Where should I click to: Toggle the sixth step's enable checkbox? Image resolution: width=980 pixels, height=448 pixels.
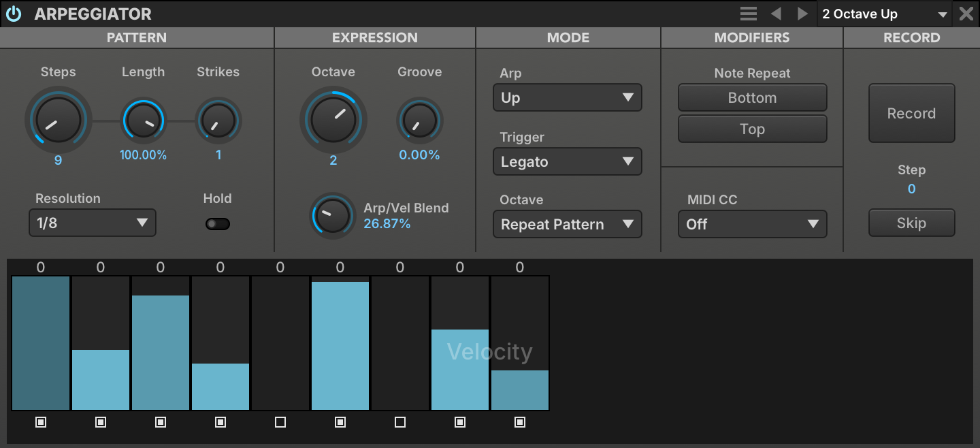[340, 422]
